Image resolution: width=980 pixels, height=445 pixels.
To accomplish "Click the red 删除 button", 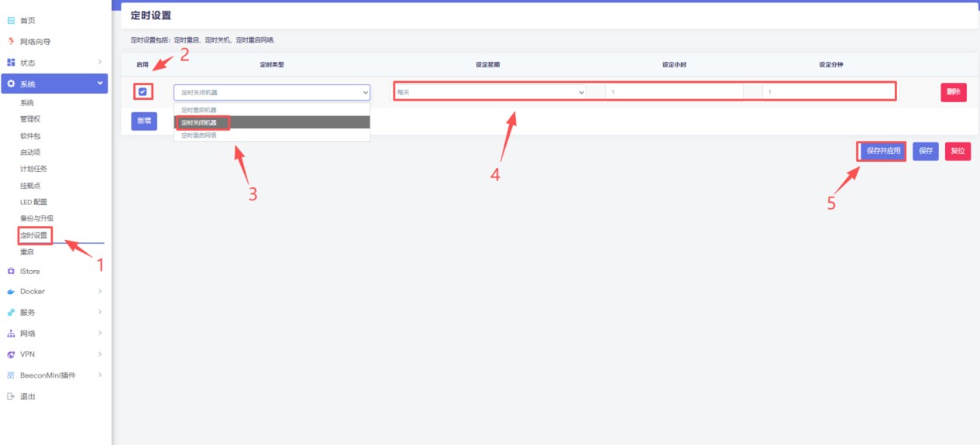I will click(x=954, y=92).
